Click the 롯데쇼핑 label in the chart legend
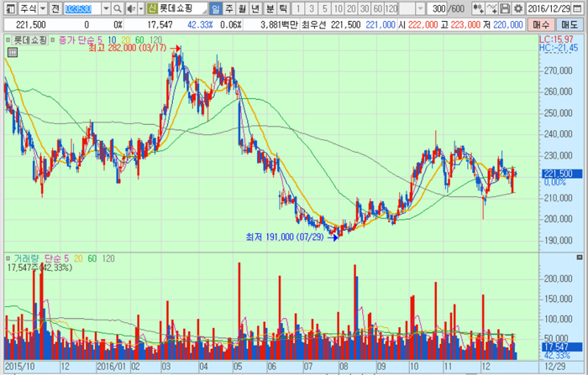588x375 pixels. click(x=30, y=40)
